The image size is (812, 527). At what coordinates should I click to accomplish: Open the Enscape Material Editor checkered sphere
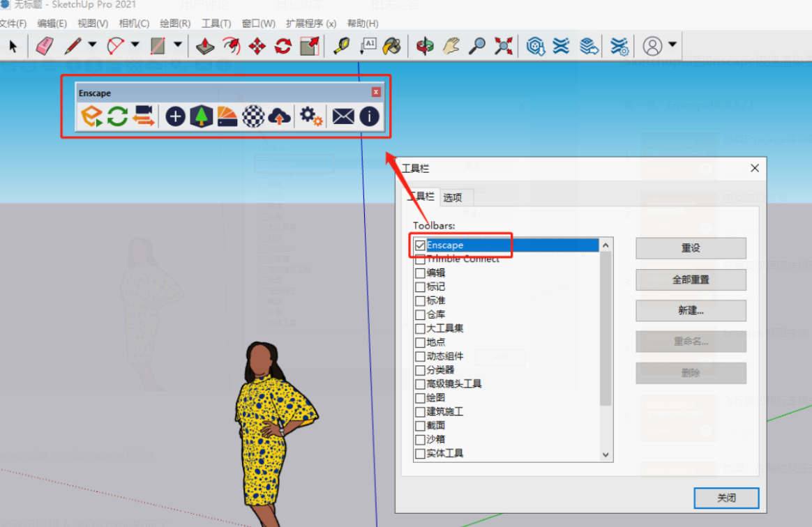pos(253,116)
